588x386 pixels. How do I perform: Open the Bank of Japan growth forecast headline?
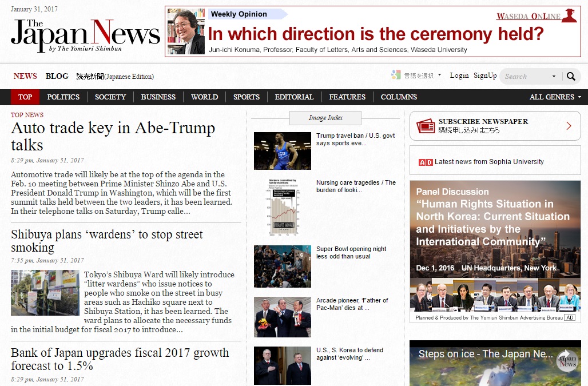tap(120, 359)
